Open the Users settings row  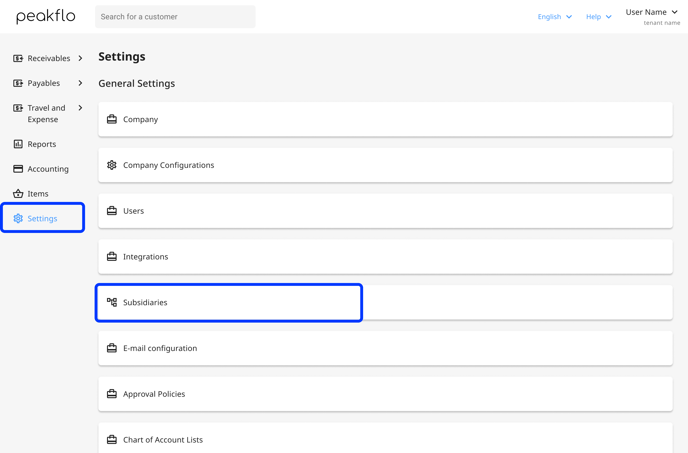(385, 211)
